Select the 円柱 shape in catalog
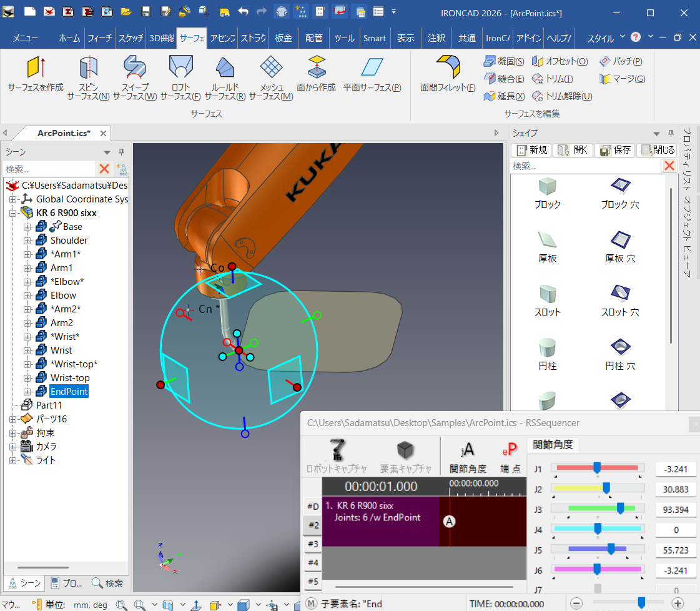Screen dimensions: 700x611 [547, 355]
